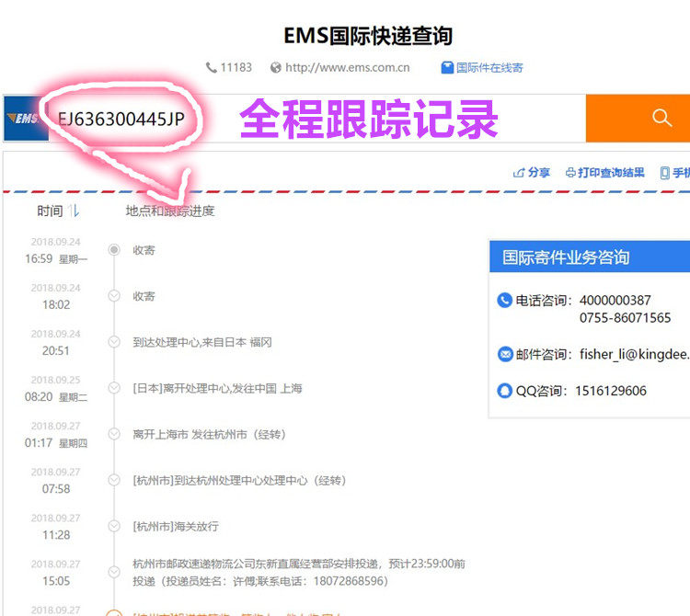
Task: Toggle the 时间 sort order arrows
Action: click(x=75, y=211)
